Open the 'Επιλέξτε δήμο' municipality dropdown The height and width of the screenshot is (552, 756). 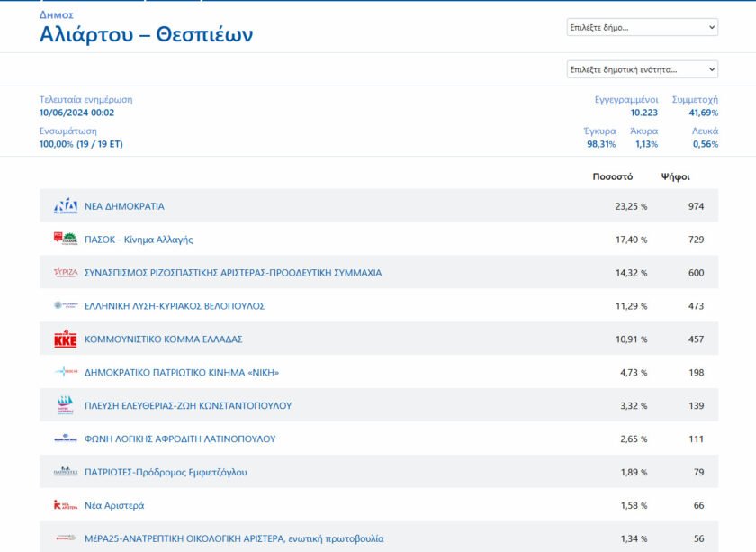click(x=643, y=28)
